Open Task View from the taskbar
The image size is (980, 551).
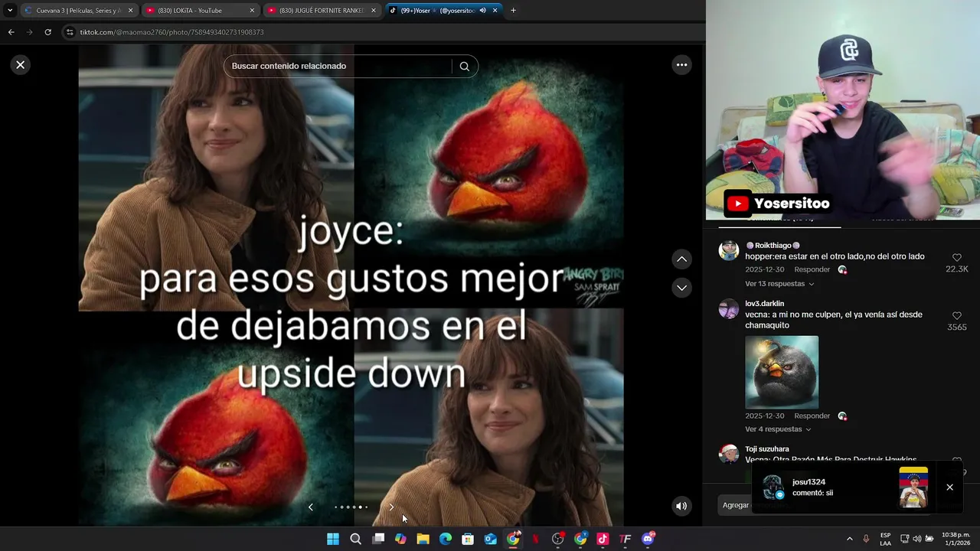[x=378, y=539]
